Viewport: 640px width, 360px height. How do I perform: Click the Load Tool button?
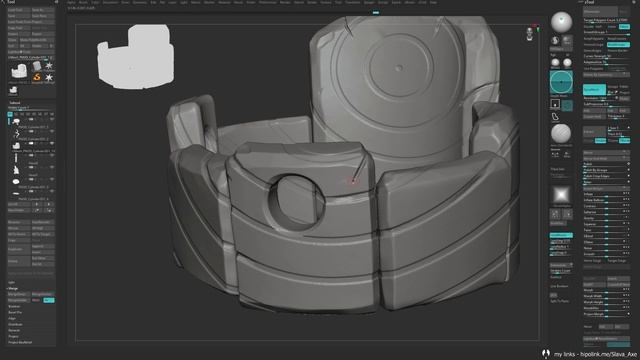pyautogui.click(x=18, y=10)
